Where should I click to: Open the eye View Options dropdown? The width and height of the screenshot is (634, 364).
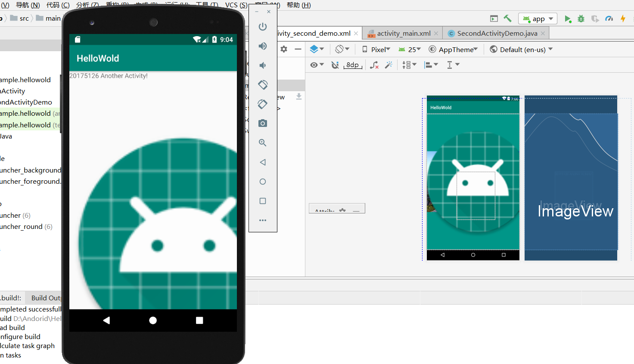click(317, 65)
